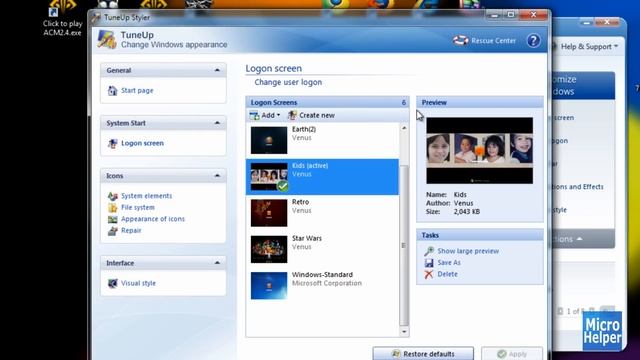
Task: Click the Create new icon
Action: (x=292, y=116)
